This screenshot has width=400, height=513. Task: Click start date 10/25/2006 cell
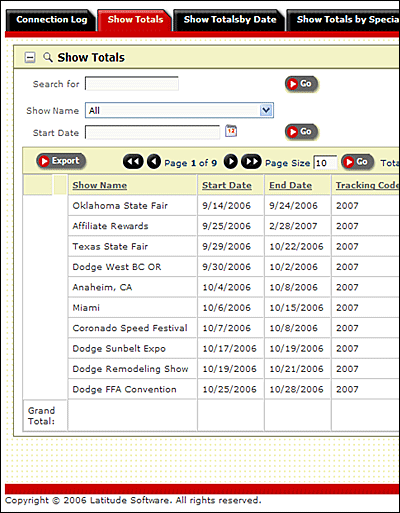coord(230,389)
